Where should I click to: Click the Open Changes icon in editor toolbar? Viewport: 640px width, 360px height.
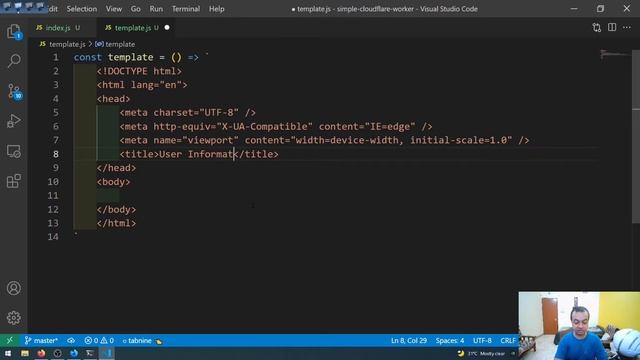(597, 27)
